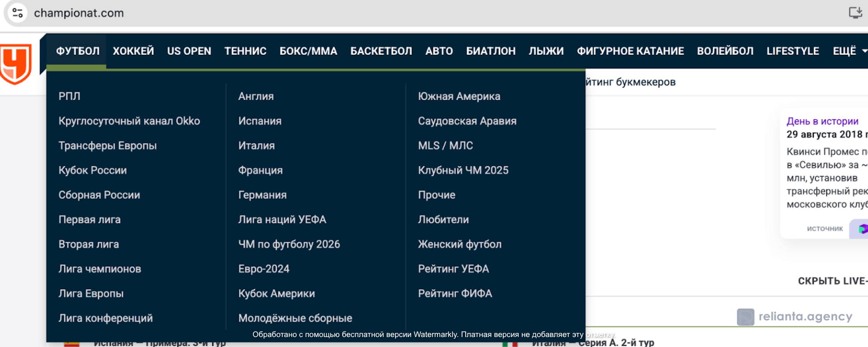Click the День в истории heading link

point(822,121)
